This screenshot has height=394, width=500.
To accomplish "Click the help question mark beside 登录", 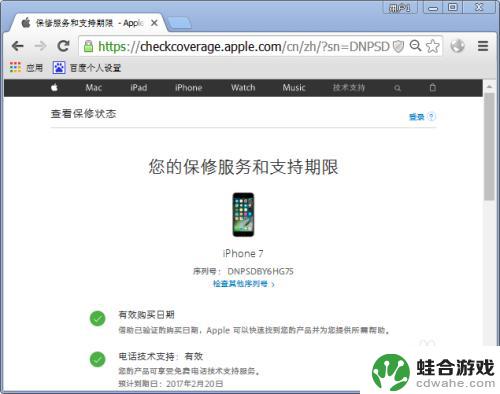I will click(431, 117).
